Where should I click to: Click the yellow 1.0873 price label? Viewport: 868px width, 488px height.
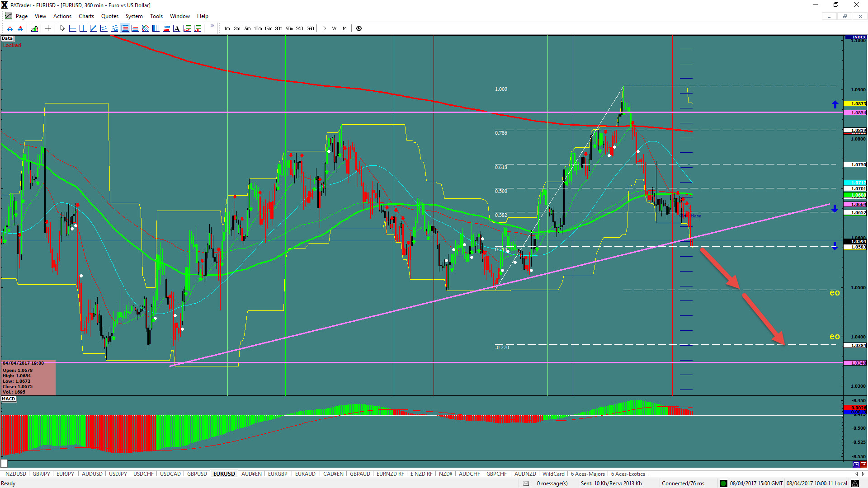[855, 104]
